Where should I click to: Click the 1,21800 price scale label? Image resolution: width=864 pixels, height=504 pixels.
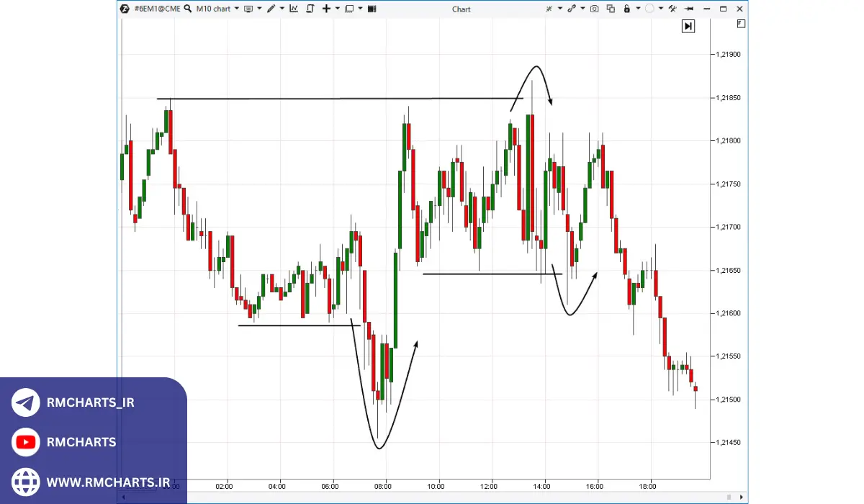point(727,141)
